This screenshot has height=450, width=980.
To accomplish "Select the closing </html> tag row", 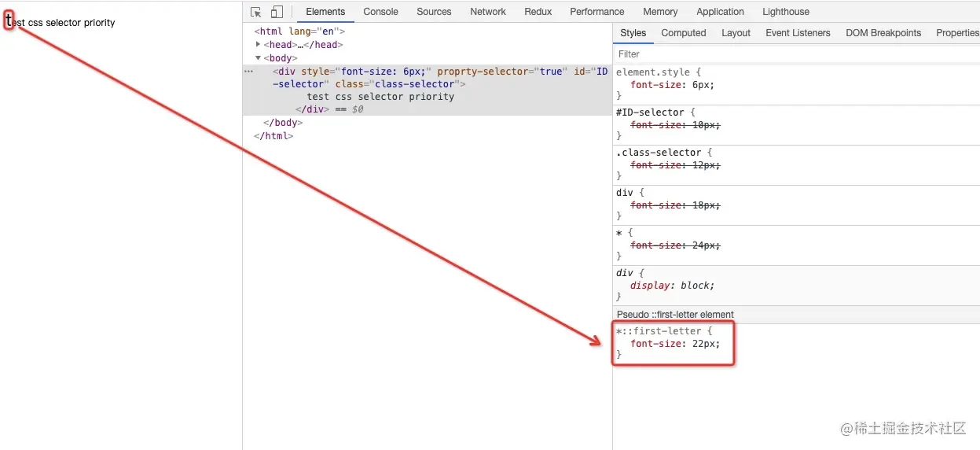I will [273, 136].
